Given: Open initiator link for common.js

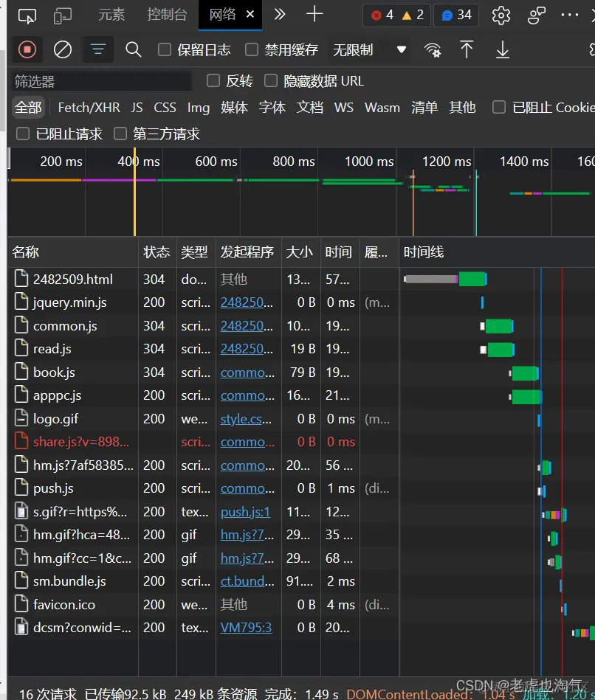Looking at the screenshot, I should tap(247, 326).
